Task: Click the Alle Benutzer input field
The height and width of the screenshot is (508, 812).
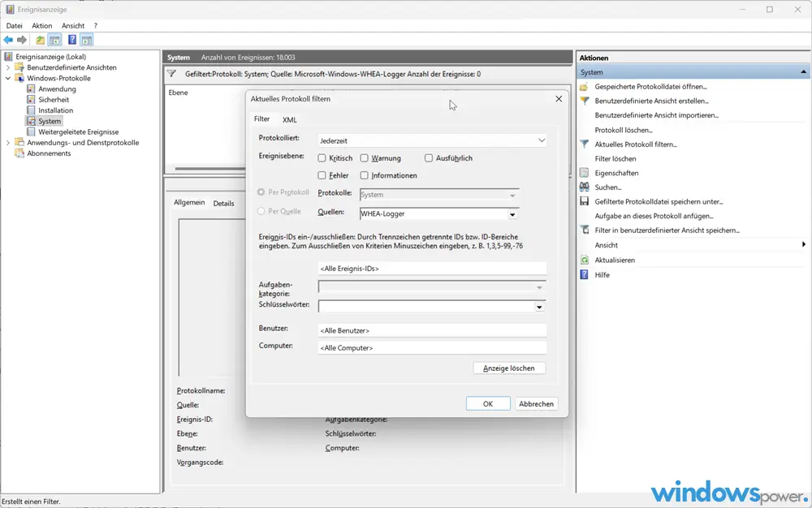Action: coord(432,330)
